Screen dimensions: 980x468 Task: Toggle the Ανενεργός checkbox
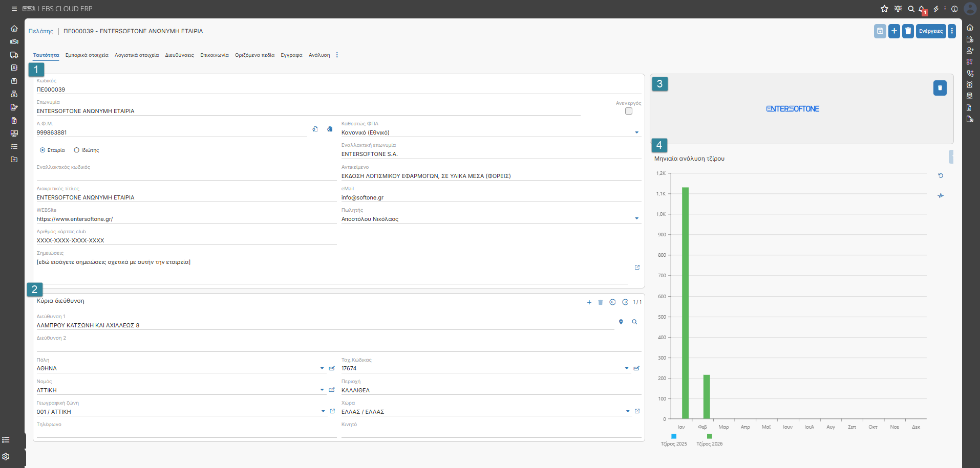coord(629,111)
